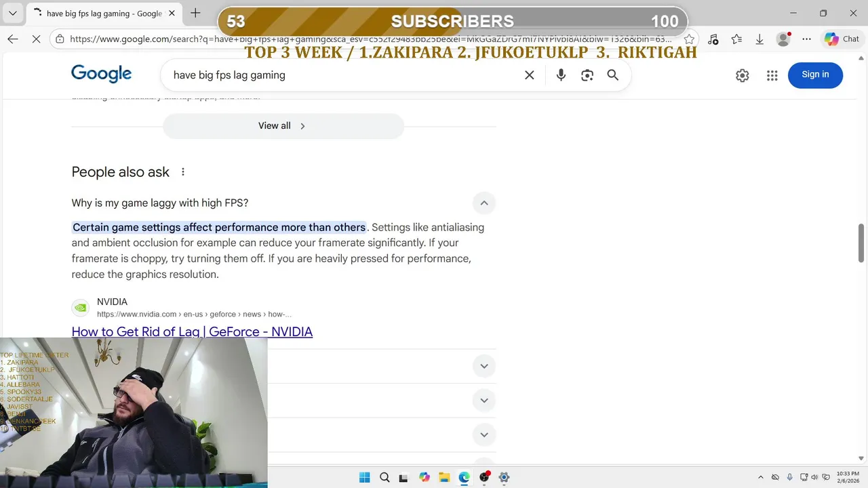Show hidden system tray icons
This screenshot has width=868, height=488.
760,477
